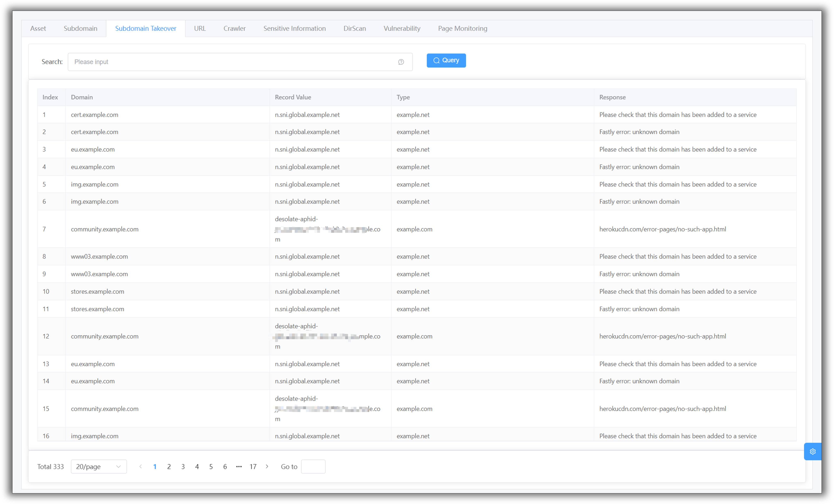Click the Domain column header

(82, 97)
